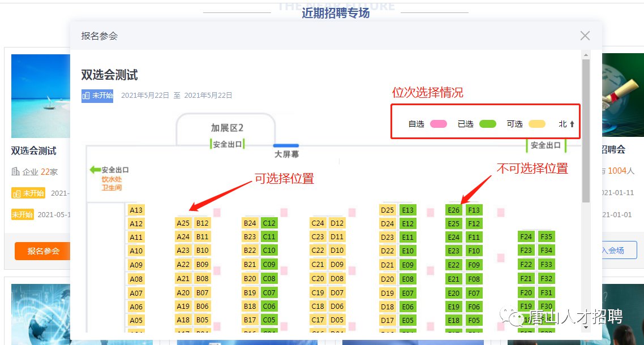The image size is (644, 345).
Task: Select booth C23
Action: coord(318,236)
